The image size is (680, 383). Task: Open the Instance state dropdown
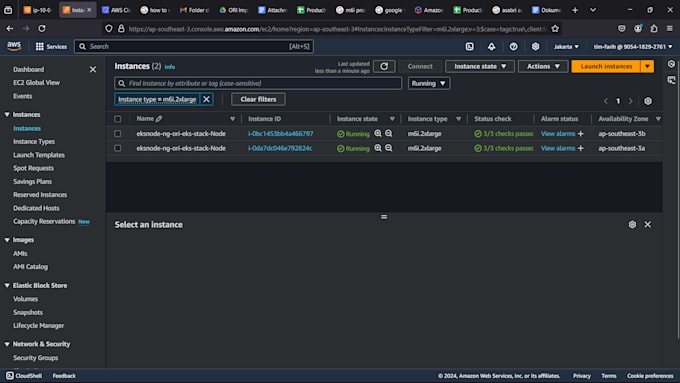point(480,66)
